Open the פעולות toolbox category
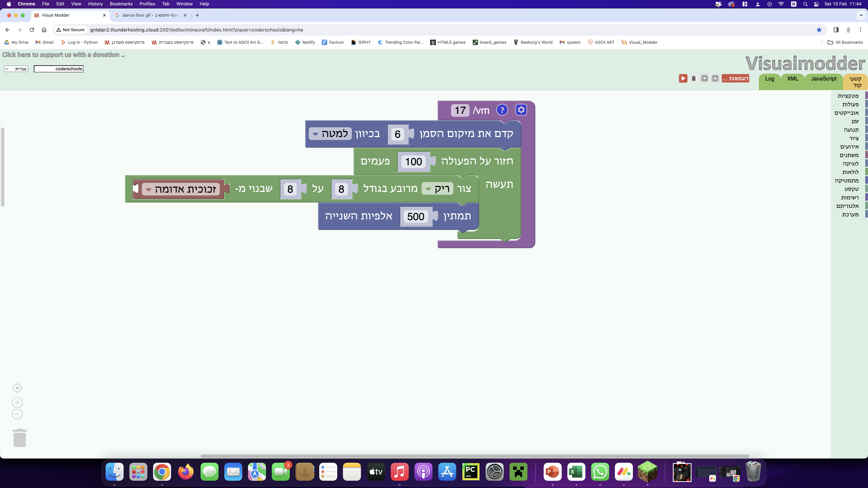868x488 pixels. pos(850,104)
